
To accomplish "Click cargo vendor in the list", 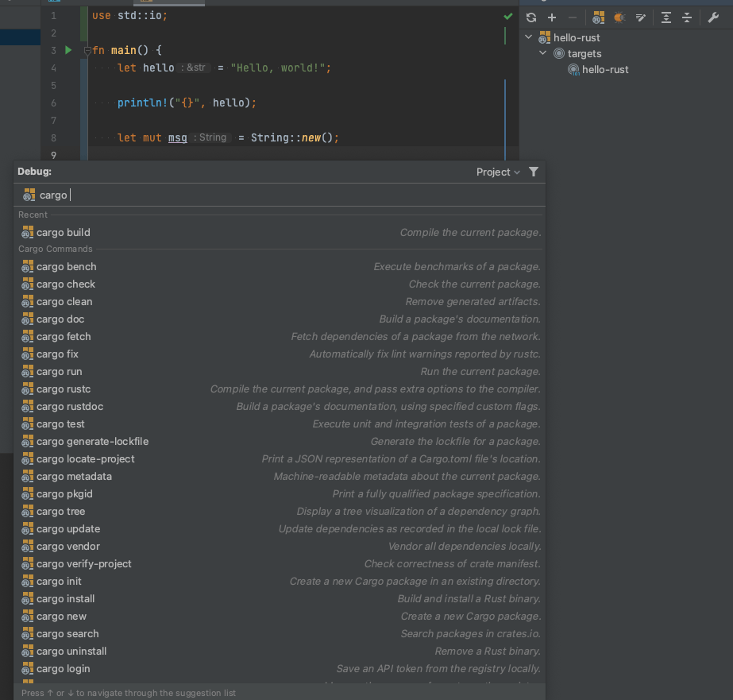I will tap(280, 546).
